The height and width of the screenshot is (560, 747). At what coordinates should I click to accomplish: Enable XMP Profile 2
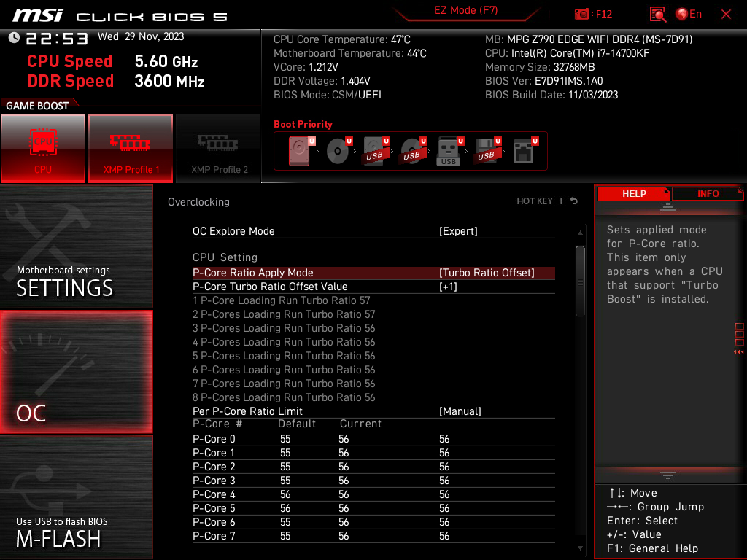pos(219,149)
